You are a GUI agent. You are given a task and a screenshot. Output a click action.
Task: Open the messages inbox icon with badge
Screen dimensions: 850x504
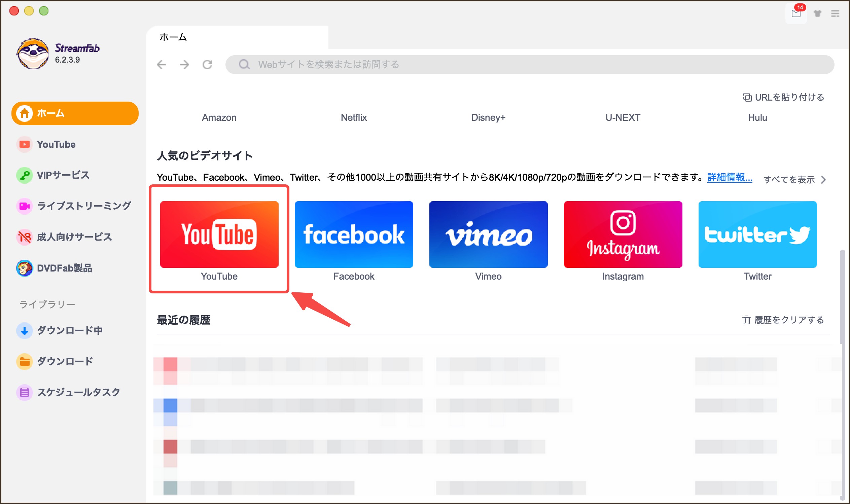[x=796, y=13]
